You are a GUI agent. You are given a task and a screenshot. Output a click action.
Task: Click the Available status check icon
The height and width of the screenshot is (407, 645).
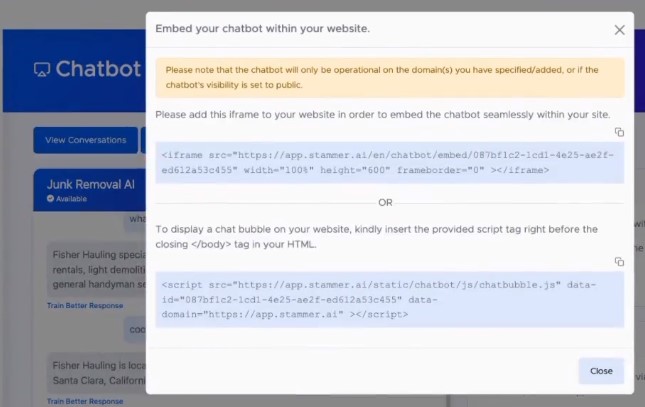pos(50,198)
